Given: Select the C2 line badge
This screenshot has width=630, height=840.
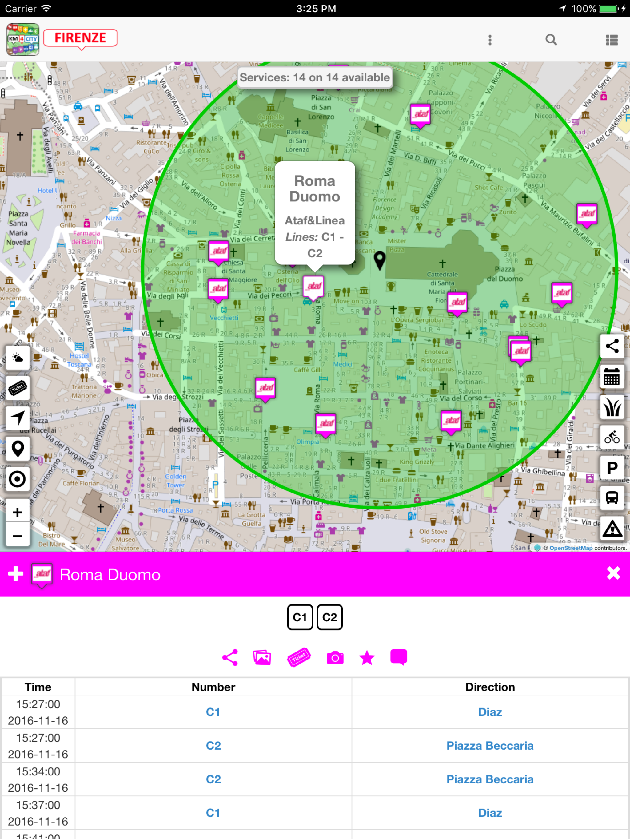Looking at the screenshot, I should [x=329, y=617].
